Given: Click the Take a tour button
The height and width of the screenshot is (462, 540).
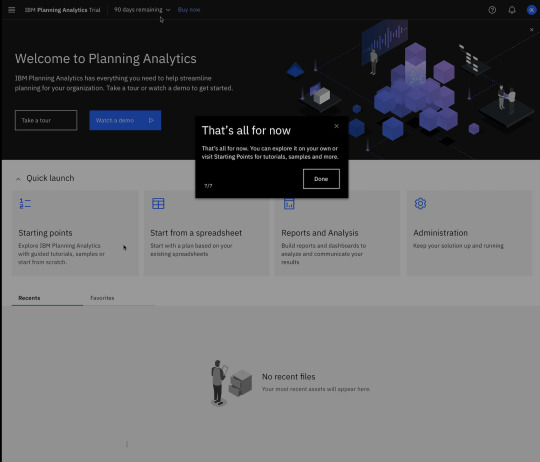Looking at the screenshot, I should (x=46, y=120).
